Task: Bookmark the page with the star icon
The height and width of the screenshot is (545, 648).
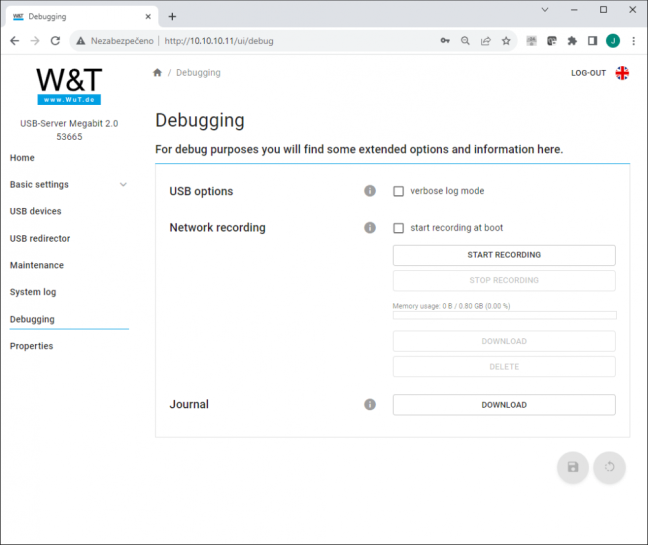Action: (x=506, y=40)
